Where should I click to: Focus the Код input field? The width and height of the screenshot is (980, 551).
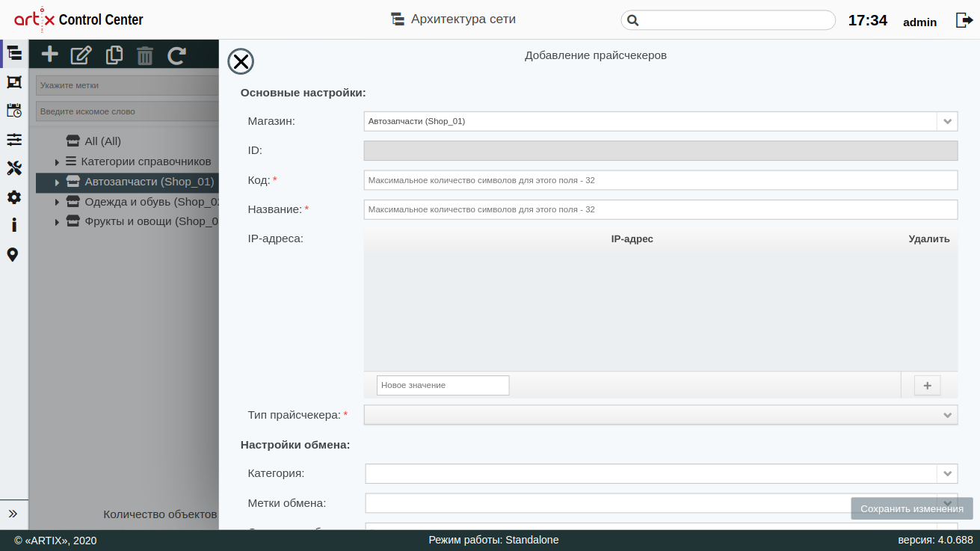[x=661, y=180]
